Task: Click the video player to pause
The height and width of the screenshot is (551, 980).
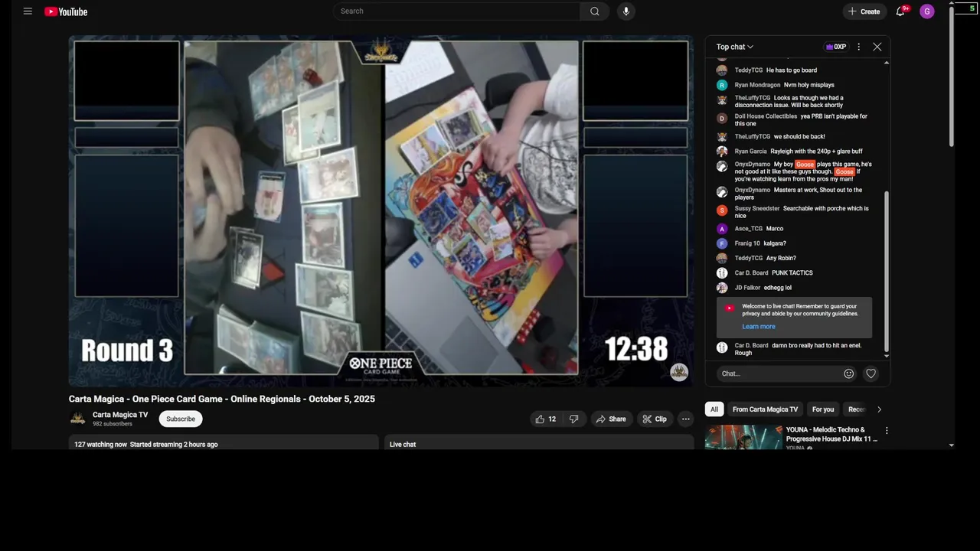Action: [x=381, y=210]
